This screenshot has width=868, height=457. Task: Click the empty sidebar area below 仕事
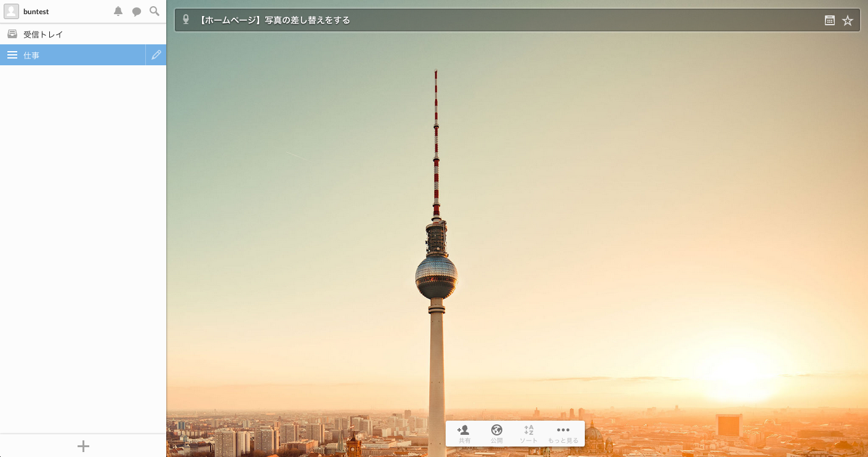[83, 246]
